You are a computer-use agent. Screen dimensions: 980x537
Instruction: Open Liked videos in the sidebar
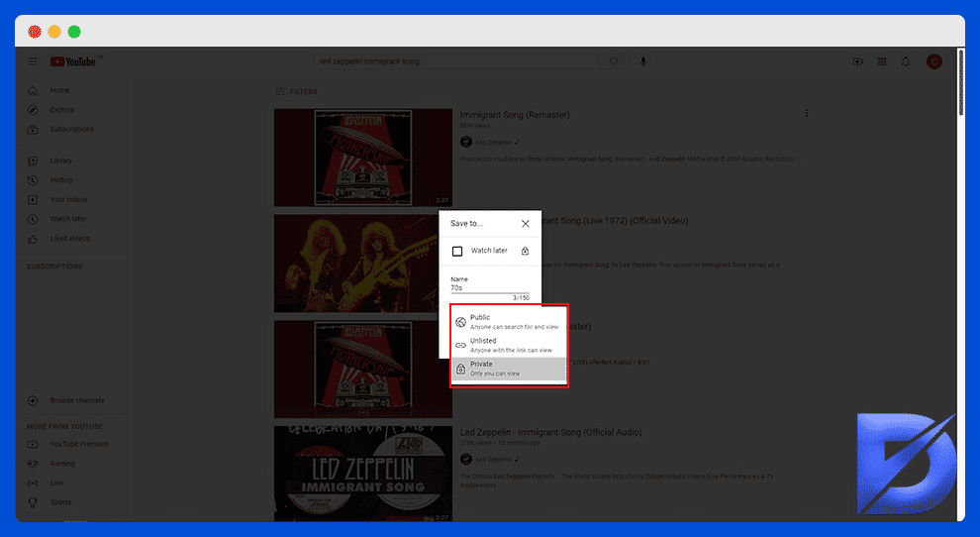tap(70, 238)
